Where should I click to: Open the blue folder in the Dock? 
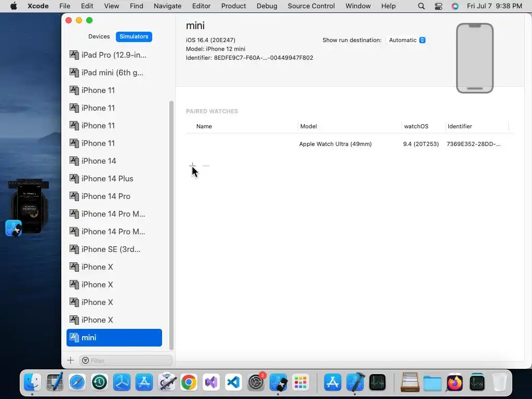tap(432, 382)
